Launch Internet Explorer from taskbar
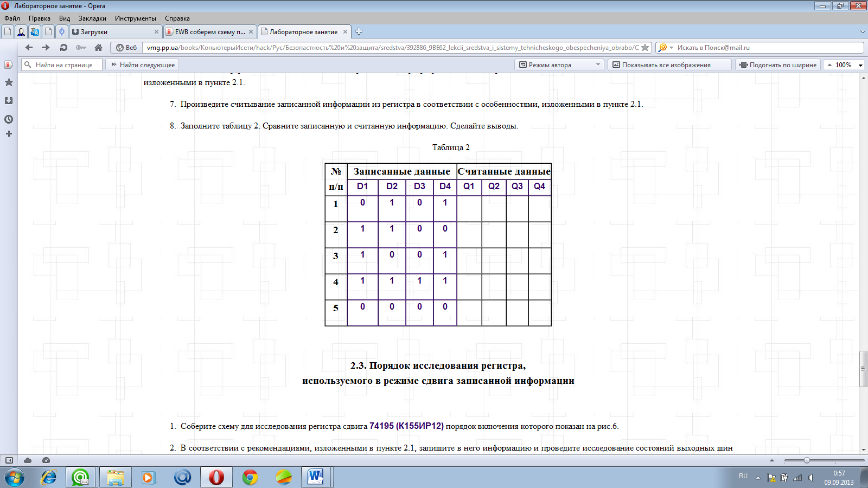Viewport: 868px width, 488px height. click(x=49, y=477)
